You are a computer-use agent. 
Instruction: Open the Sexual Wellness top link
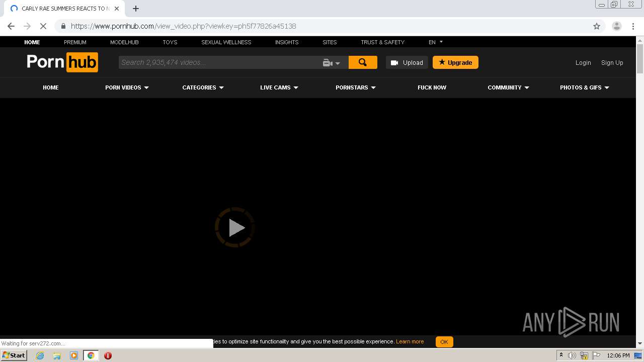point(226,42)
